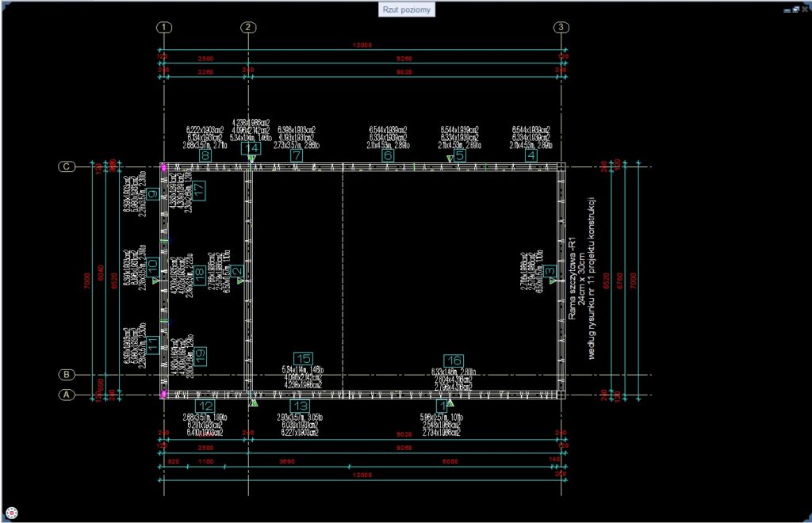Viewport: 812px width, 523px height.
Task: Select axis bubble 2 at top
Action: (x=249, y=28)
